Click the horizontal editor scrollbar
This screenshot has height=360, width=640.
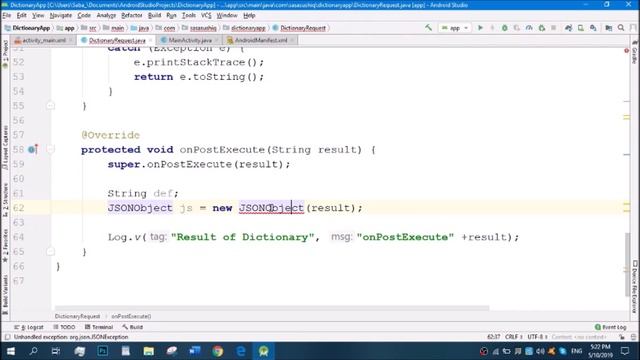[x=272, y=308]
